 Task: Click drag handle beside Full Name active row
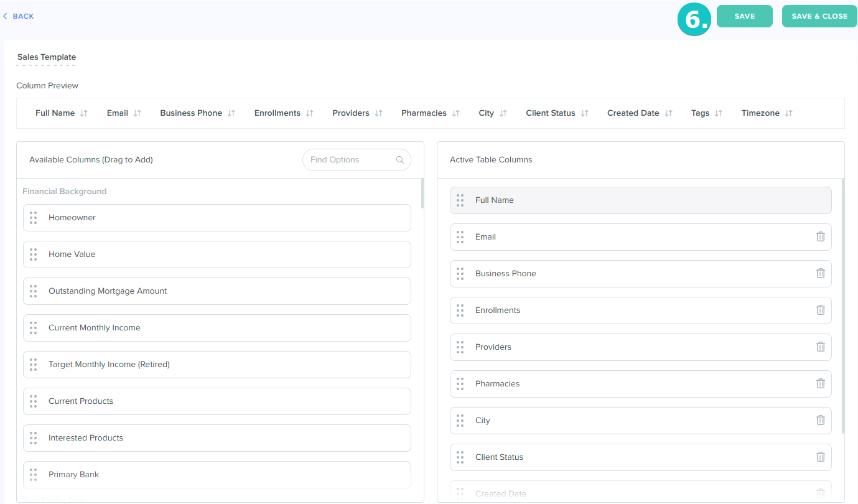(x=460, y=200)
